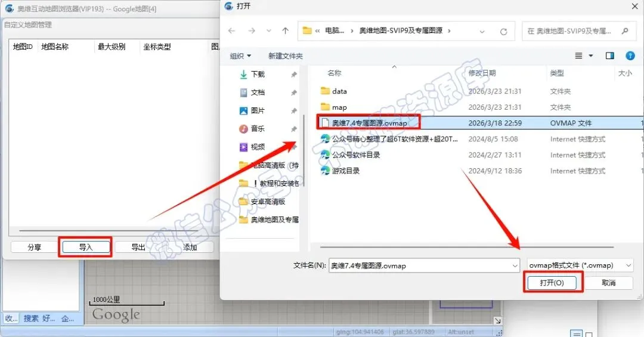Toggle the preview pane icon
644x337 pixels.
click(610, 55)
